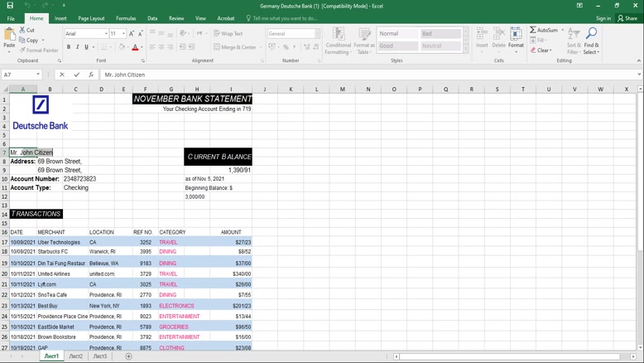This screenshot has height=363, width=644.
Task: Toggle Bold formatting
Action: pos(69,47)
